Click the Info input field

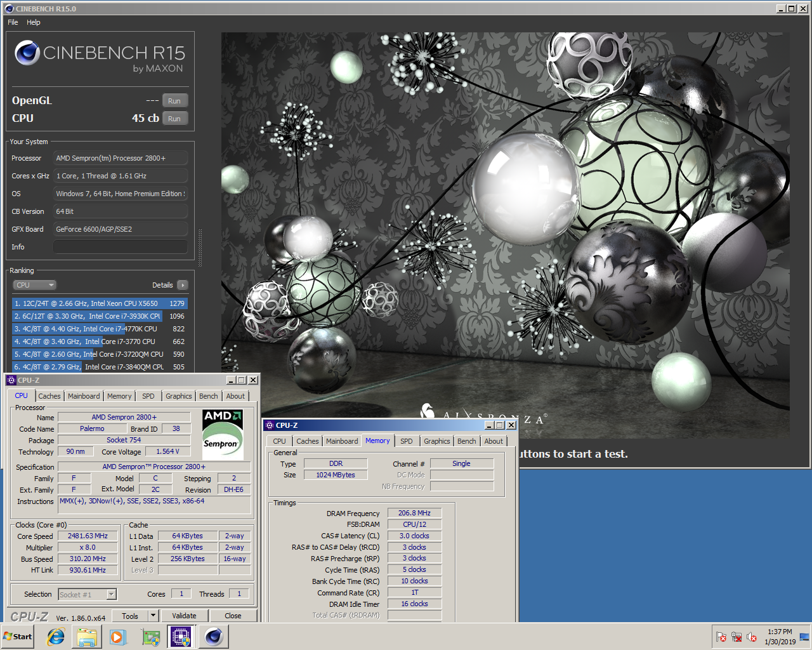[x=121, y=247]
